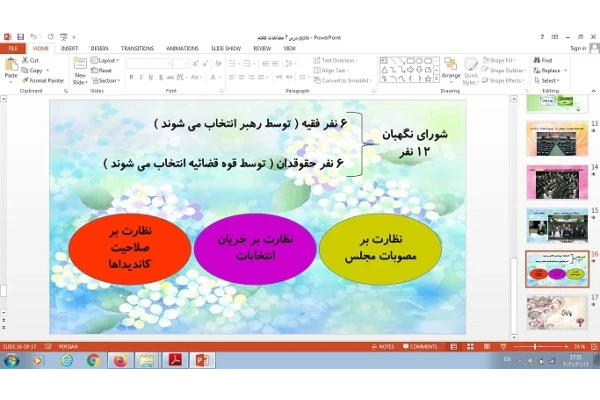Open Find in Editing group
Viewport: 600px width, 400px height.
(x=543, y=60)
